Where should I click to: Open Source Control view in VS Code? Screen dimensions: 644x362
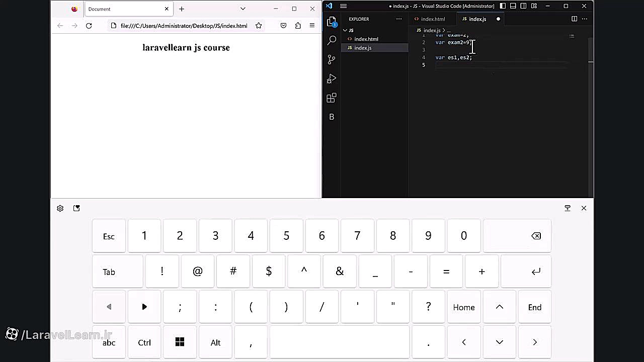click(x=332, y=59)
